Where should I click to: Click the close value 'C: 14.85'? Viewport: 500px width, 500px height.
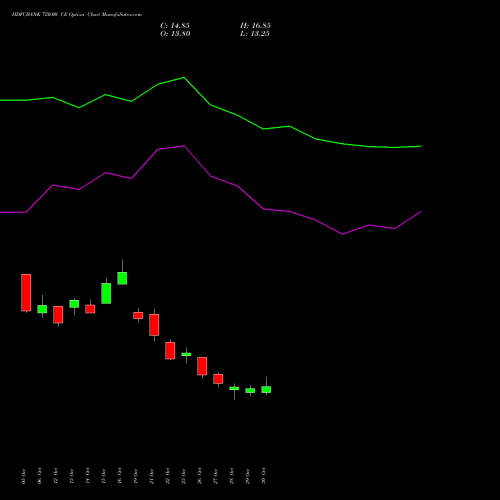click(175, 26)
